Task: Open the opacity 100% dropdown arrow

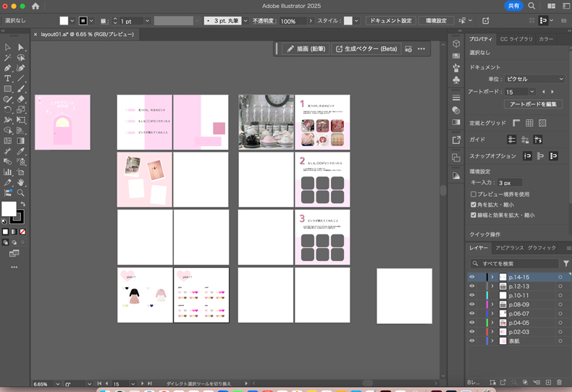Action: coord(312,21)
